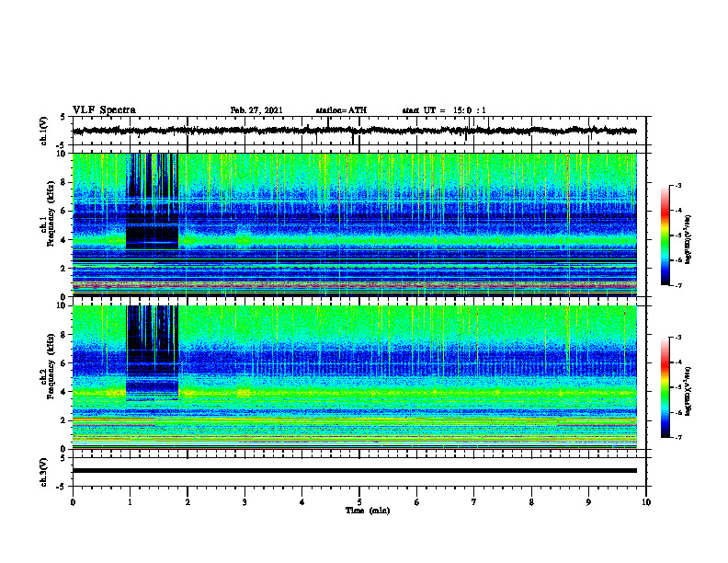
Task: Click the "station=ATH" header label
Action: tap(341, 110)
